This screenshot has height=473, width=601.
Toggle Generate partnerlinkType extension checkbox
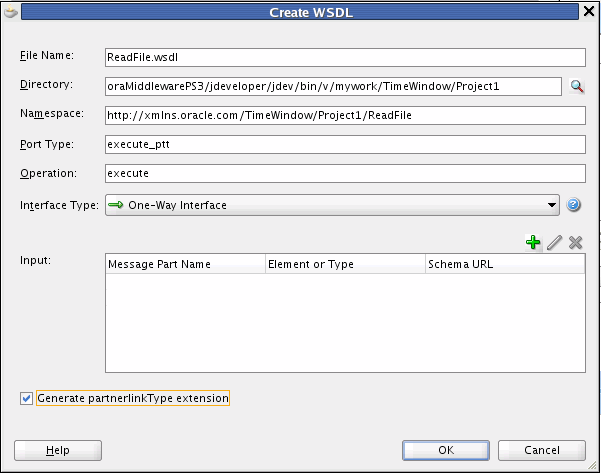tap(26, 398)
